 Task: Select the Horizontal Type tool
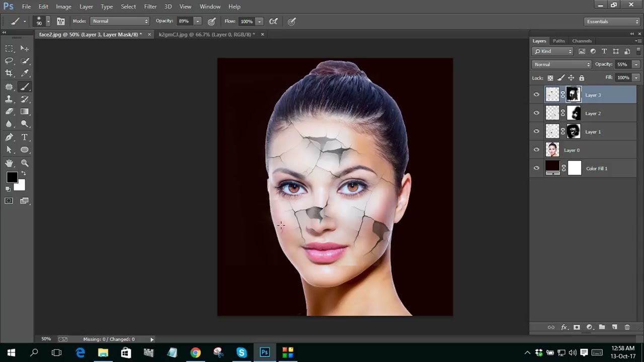pyautogui.click(x=25, y=137)
